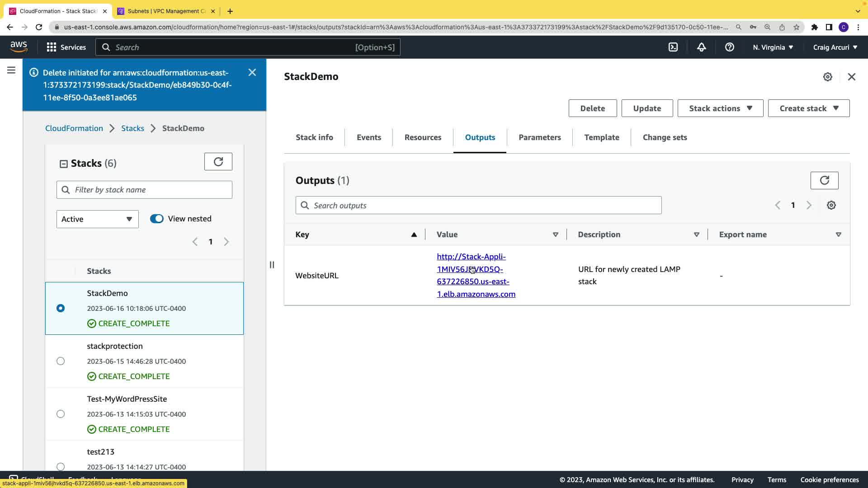Switch to the Template tab

601,137
